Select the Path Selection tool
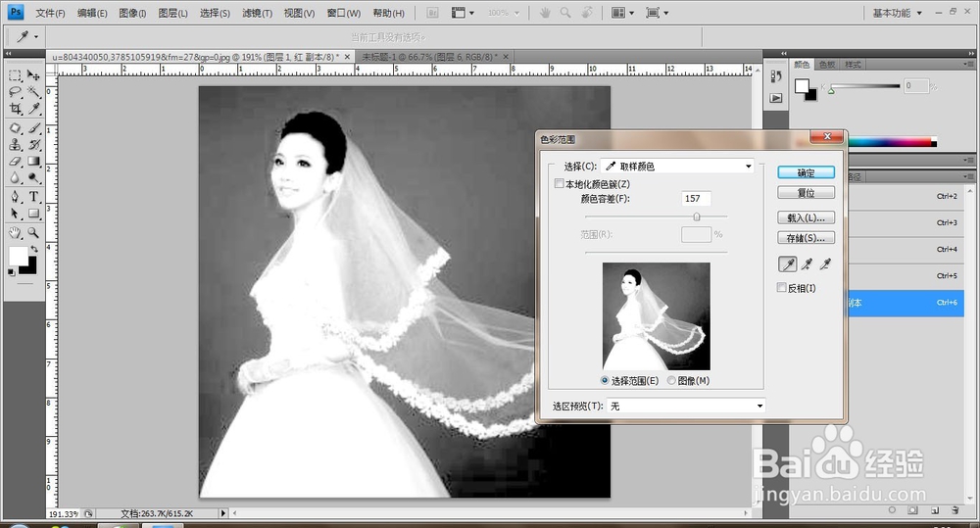 click(15, 214)
